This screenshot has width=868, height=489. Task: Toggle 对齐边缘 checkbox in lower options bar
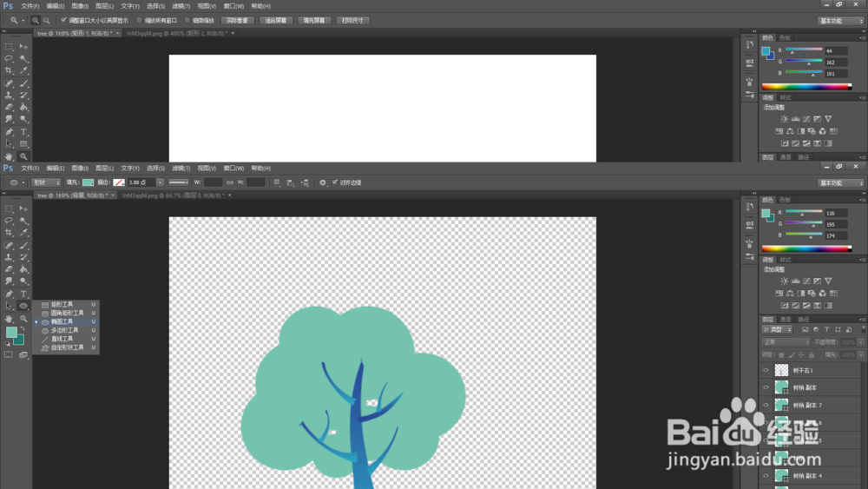(335, 182)
